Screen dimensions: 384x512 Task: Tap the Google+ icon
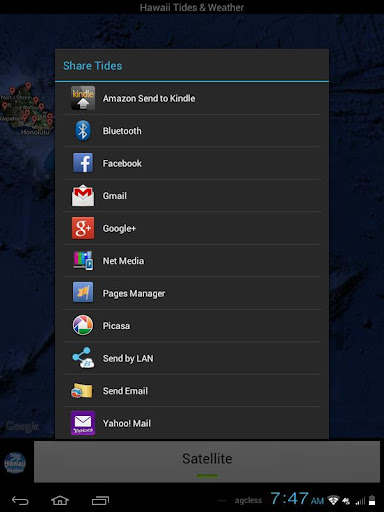point(83,228)
